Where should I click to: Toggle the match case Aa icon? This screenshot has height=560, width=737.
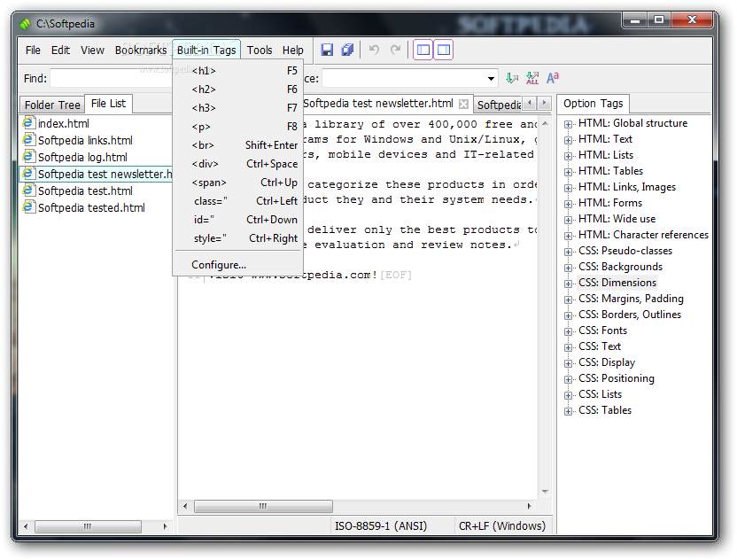pyautogui.click(x=553, y=78)
